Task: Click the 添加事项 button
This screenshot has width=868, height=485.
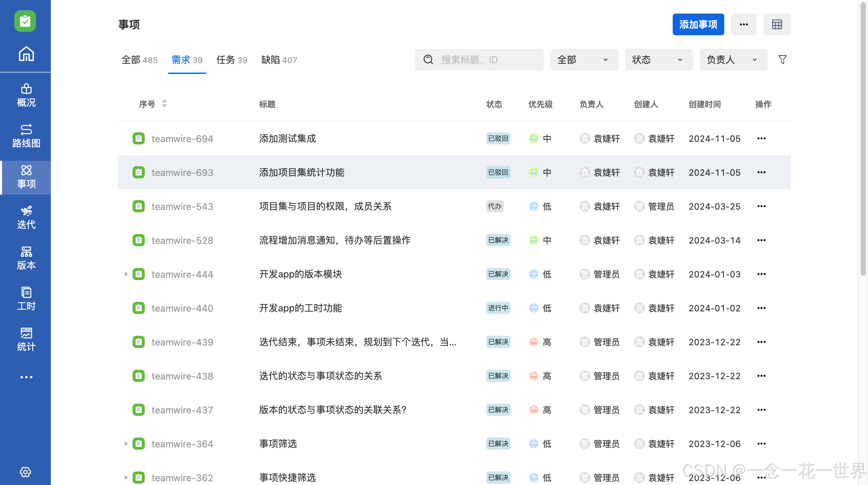Action: point(698,24)
